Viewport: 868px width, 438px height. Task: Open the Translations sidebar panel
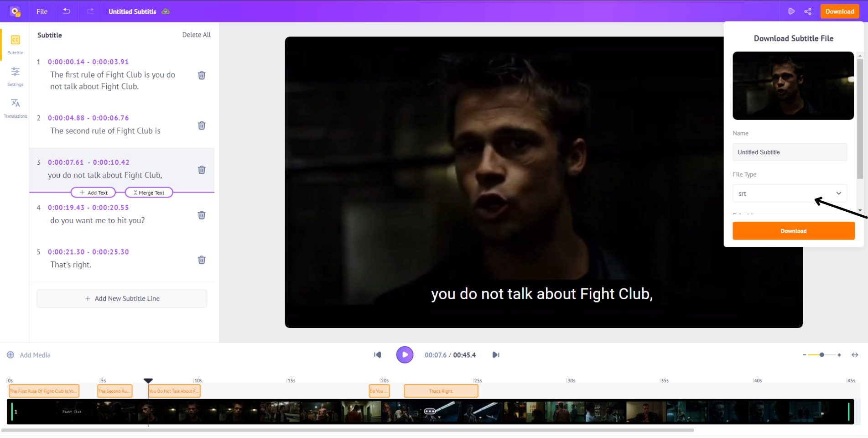coord(16,108)
